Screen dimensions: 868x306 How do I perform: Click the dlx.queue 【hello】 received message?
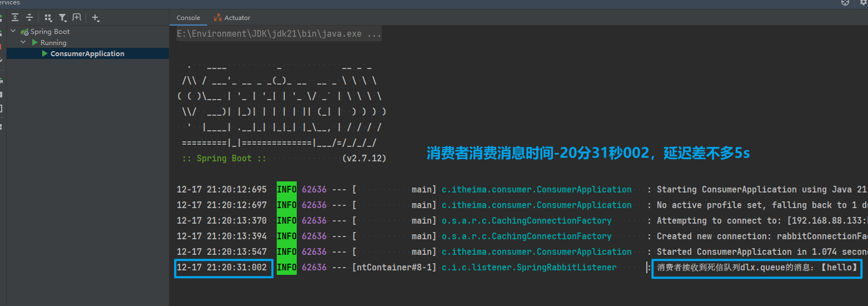tap(757, 268)
